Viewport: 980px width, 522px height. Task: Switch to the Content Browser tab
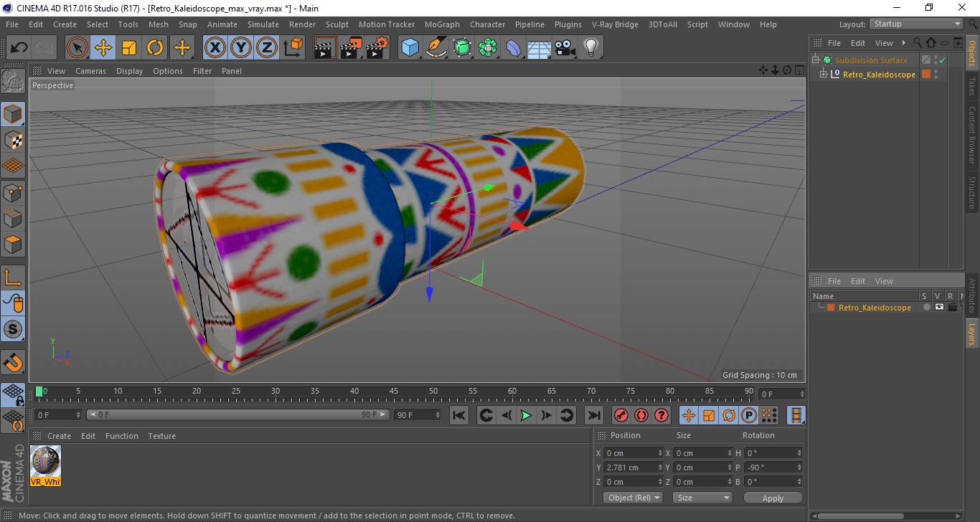click(972, 136)
